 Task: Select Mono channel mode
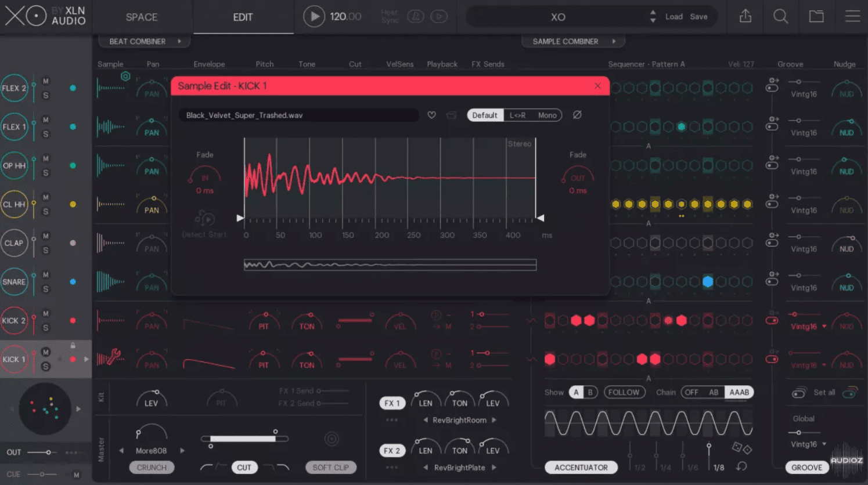547,115
